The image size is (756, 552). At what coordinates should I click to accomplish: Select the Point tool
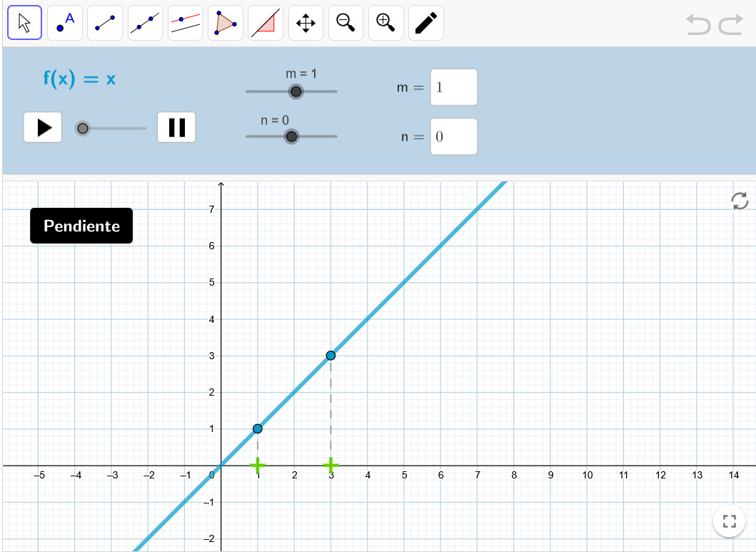pos(65,23)
